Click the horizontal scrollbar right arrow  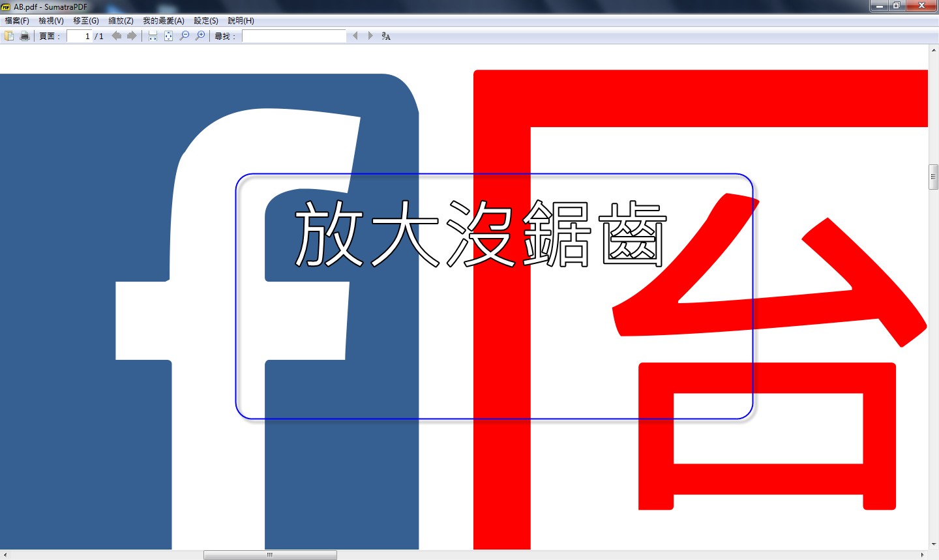[x=922, y=555]
